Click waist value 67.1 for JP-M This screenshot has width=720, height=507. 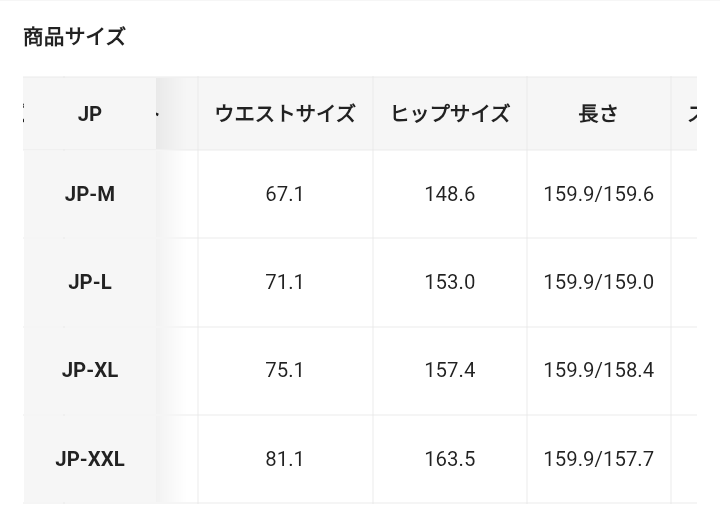[x=285, y=194]
